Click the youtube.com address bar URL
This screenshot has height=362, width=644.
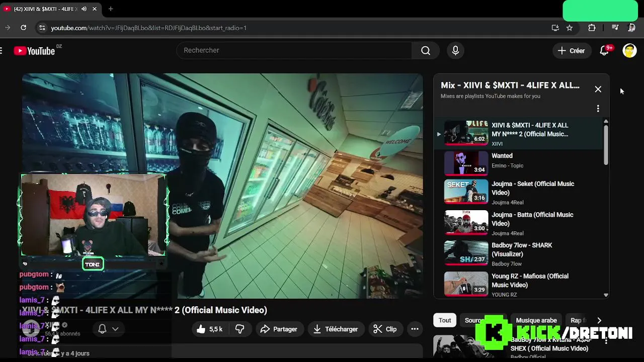point(149,28)
